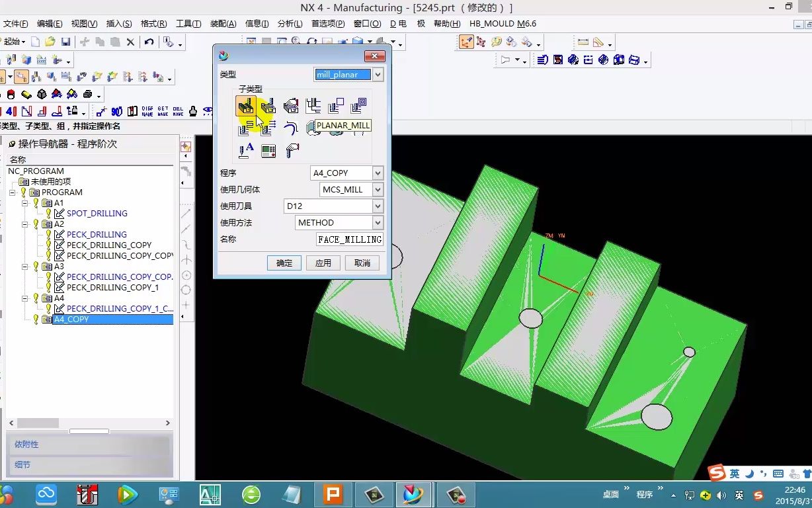812x508 pixels.
Task: Click the GET NAME toolbar icon
Action: [x=163, y=111]
